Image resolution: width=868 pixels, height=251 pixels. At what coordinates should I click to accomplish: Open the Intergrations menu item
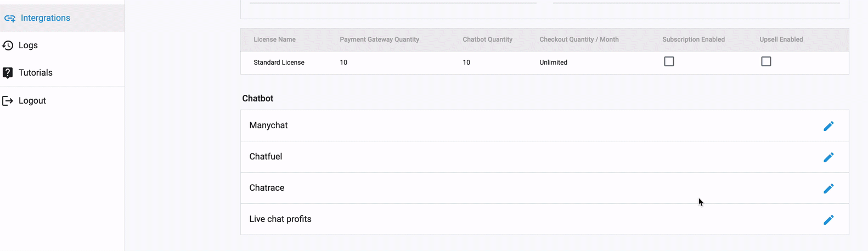46,18
